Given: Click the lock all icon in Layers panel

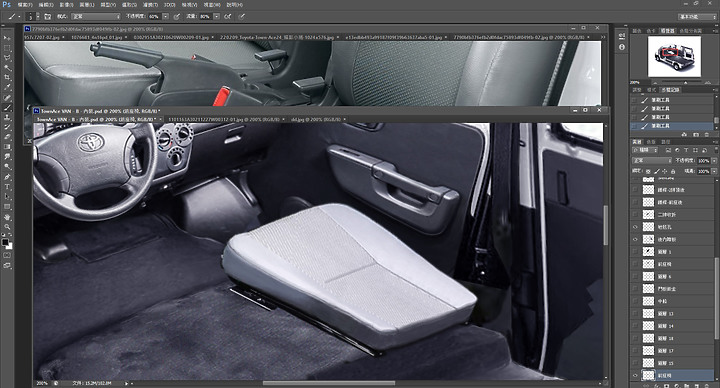Looking at the screenshot, I should tap(673, 171).
